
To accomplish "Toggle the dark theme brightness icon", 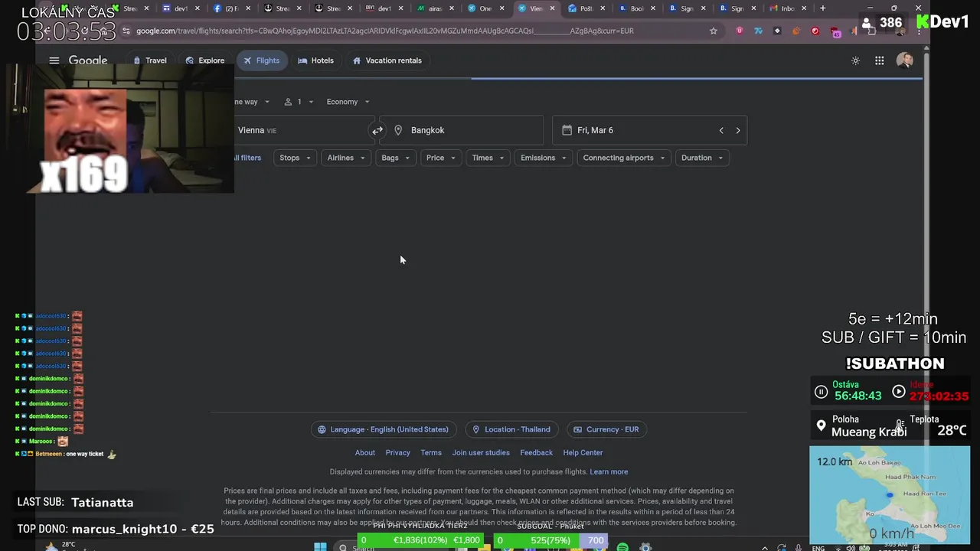I will tap(855, 60).
